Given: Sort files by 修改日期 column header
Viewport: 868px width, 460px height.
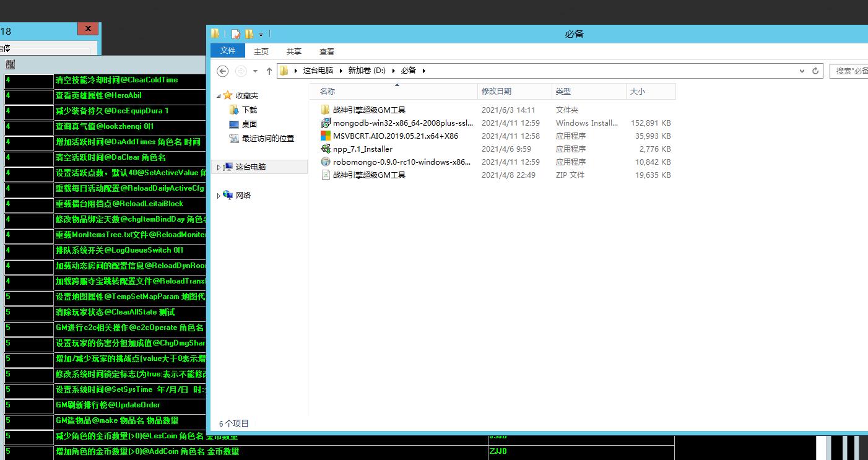Looking at the screenshot, I should (x=497, y=91).
